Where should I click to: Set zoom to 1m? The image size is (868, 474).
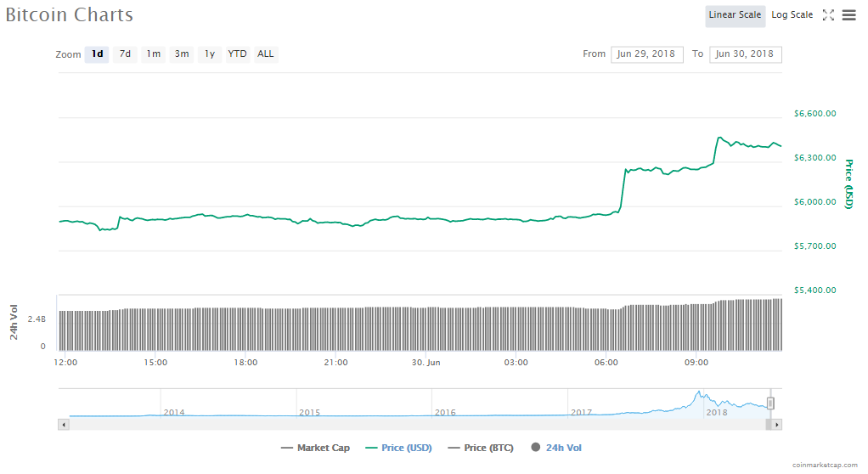(x=153, y=54)
